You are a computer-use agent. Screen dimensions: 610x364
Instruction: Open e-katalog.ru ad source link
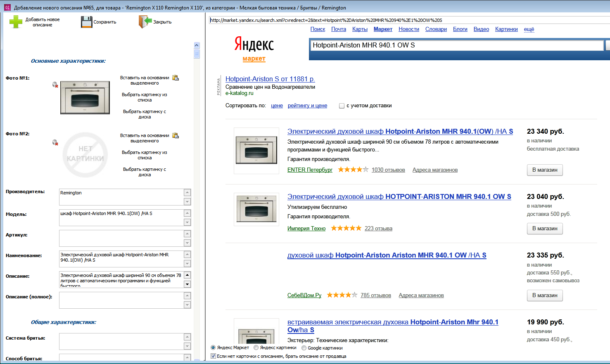coord(240,93)
